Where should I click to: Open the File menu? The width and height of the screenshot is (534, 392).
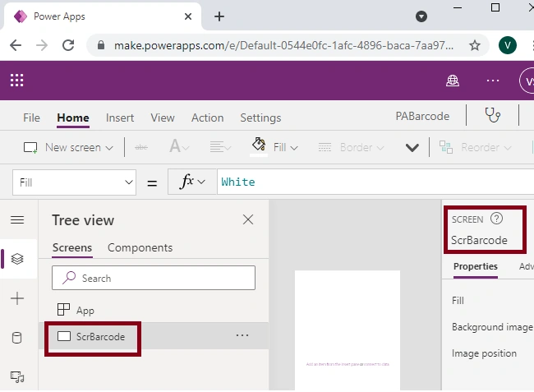31,118
